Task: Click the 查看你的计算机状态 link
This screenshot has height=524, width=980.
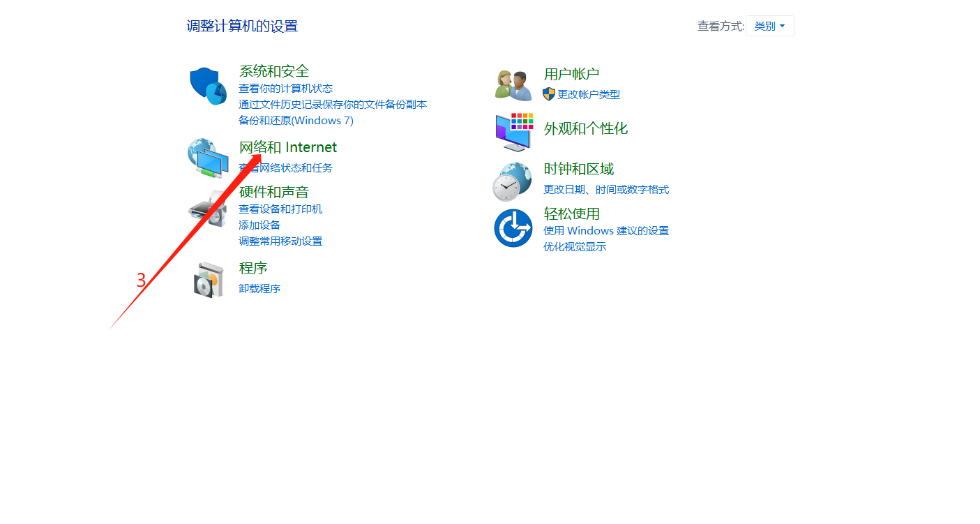Action: click(x=286, y=89)
